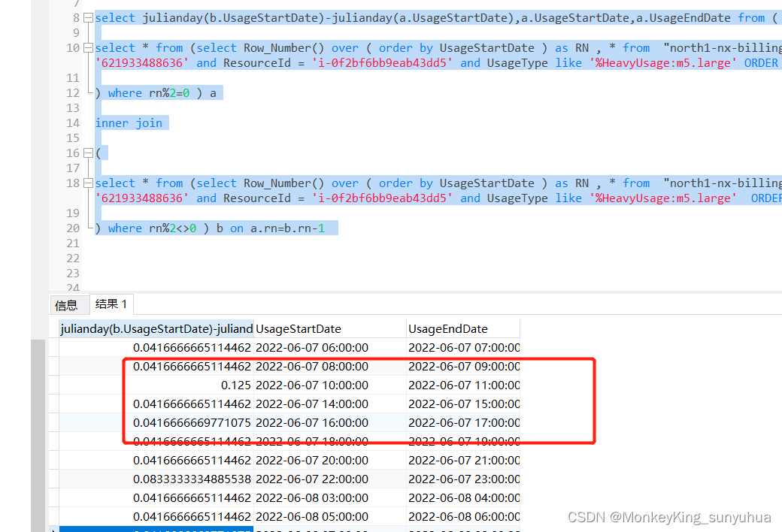Click the UsageStartDate column header
Viewport: 782px width, 532px height.
pyautogui.click(x=329, y=329)
